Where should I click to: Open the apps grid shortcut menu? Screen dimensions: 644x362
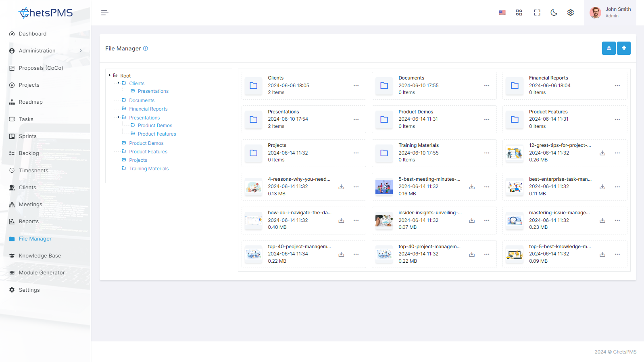[x=519, y=13]
